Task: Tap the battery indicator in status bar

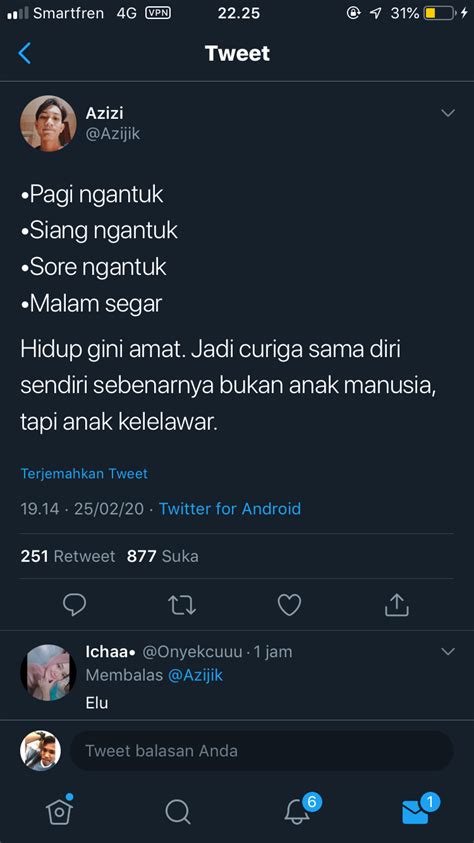Action: [x=440, y=13]
